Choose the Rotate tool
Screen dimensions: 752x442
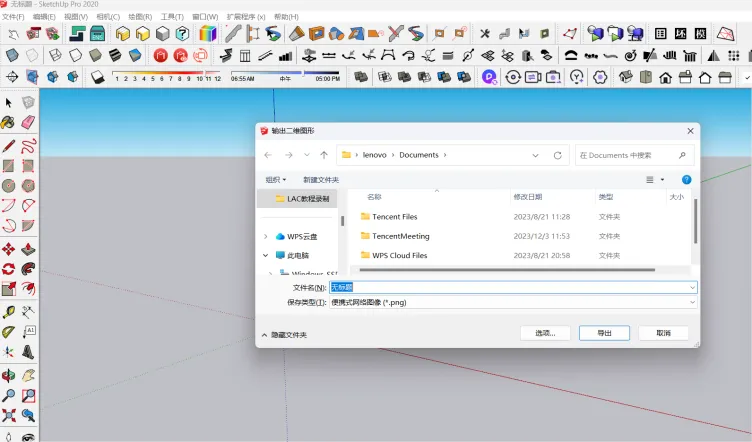[9, 269]
